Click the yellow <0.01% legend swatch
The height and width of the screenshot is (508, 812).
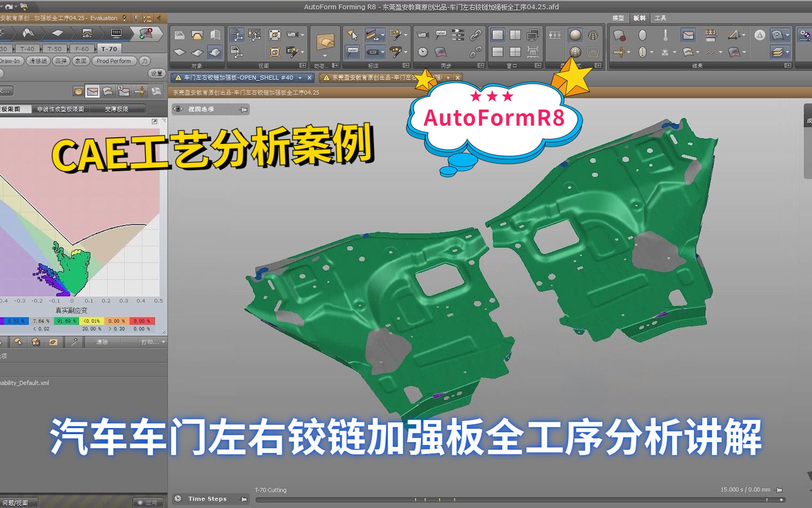tap(92, 321)
